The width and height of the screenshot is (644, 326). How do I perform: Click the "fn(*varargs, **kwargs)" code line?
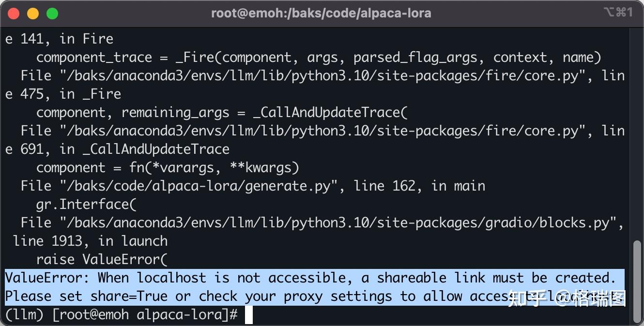click(214, 168)
